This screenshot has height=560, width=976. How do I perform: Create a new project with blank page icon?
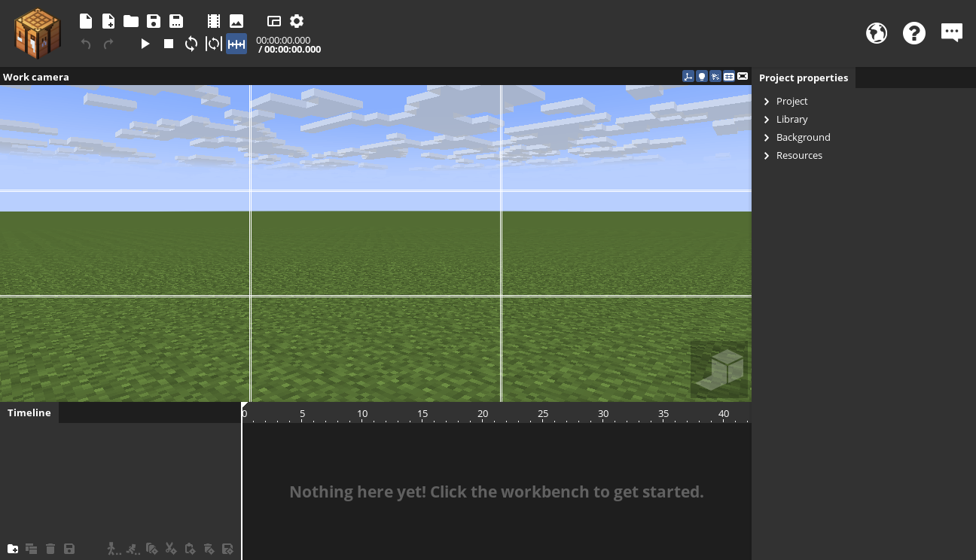coord(86,21)
